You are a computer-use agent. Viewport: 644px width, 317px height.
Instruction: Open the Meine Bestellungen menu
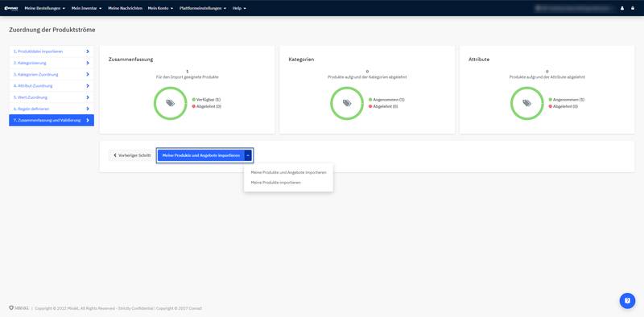point(45,8)
